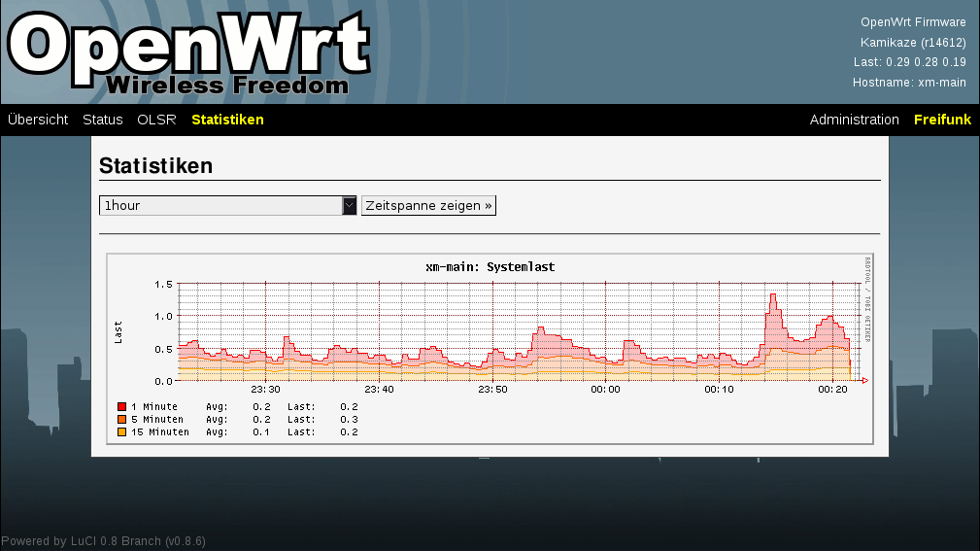Click the OpenWrt Wireless Freedom logo
980x551 pixels.
tap(189, 52)
